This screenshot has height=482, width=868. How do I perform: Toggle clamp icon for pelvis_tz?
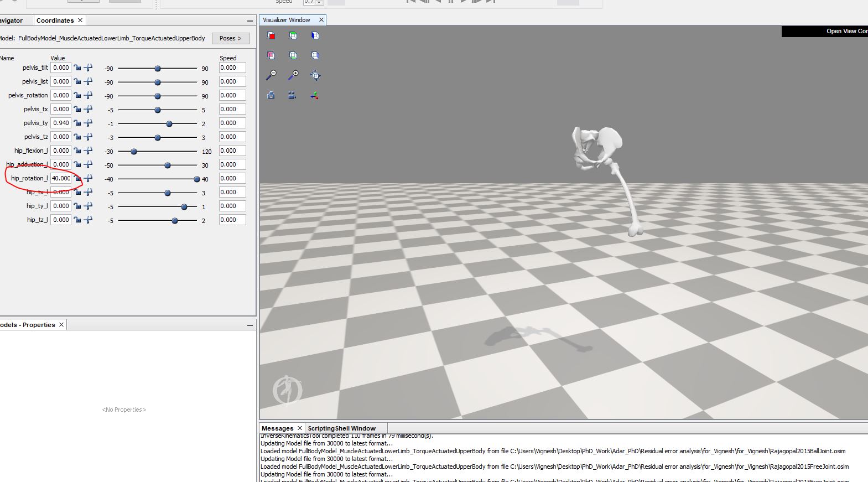coord(88,137)
